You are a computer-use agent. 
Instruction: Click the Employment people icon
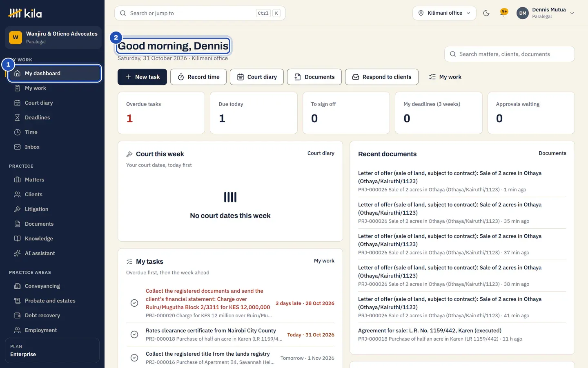[17, 330]
